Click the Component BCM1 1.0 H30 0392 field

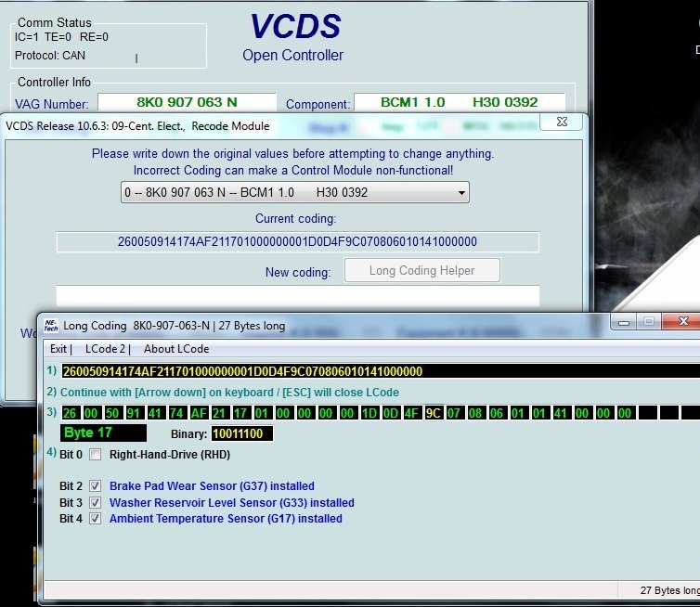coord(460,102)
